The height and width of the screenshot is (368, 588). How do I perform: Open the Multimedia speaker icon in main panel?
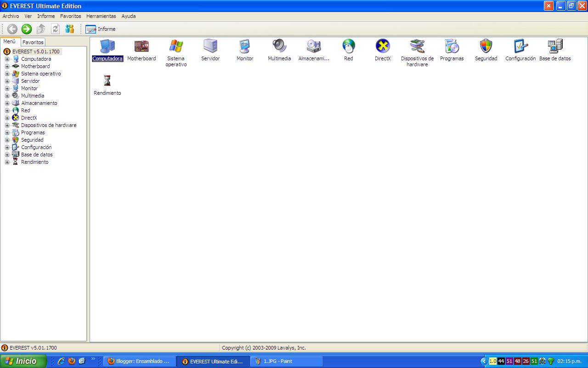[279, 46]
